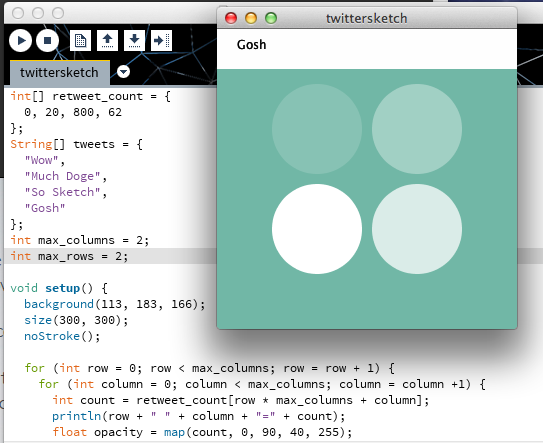The image size is (543, 443).
Task: Click the bottom-right light circle
Action: pos(417,229)
